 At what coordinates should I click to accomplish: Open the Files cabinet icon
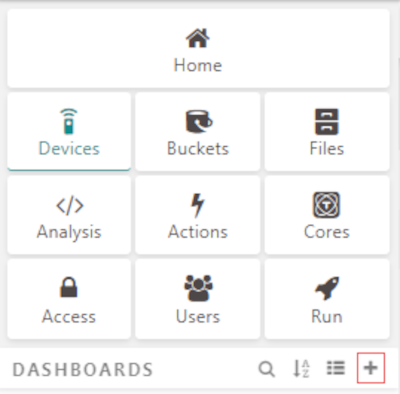(x=327, y=121)
